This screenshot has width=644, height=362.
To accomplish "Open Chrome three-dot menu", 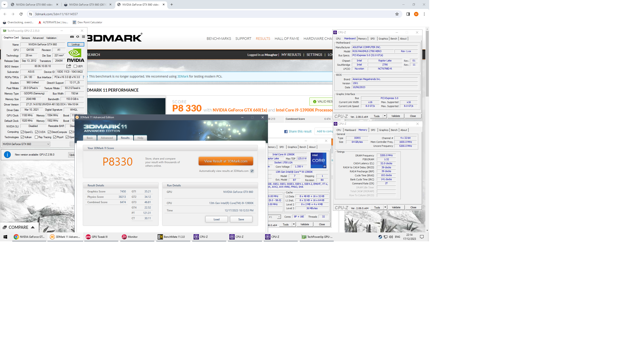I will (x=424, y=14).
